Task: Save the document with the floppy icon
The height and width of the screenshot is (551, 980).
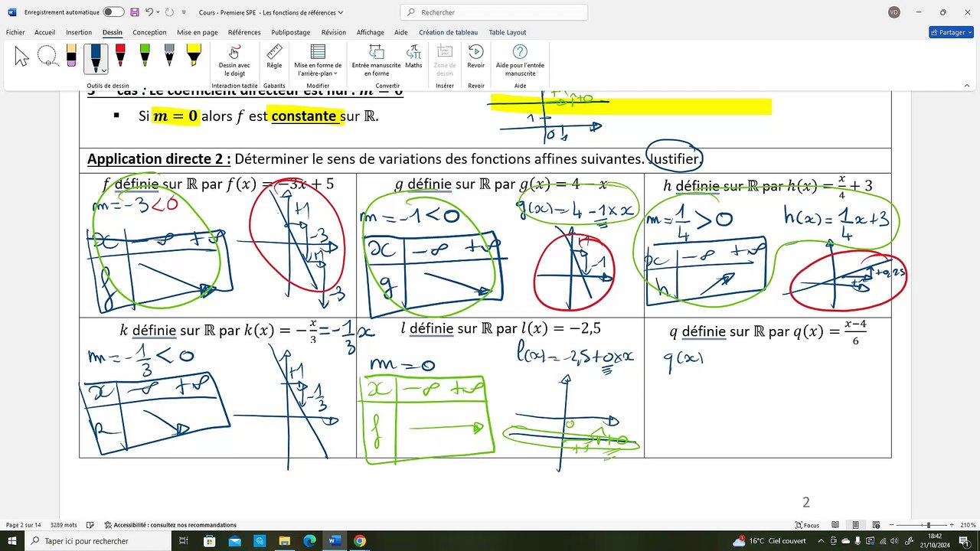Action: [135, 12]
